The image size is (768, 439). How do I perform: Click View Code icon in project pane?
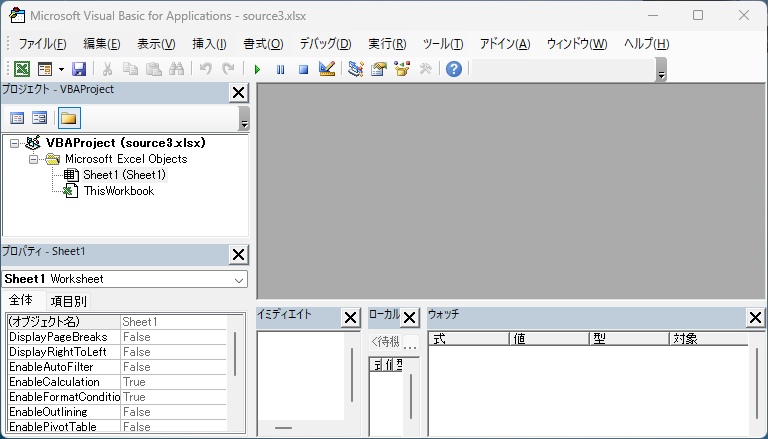coord(17,118)
